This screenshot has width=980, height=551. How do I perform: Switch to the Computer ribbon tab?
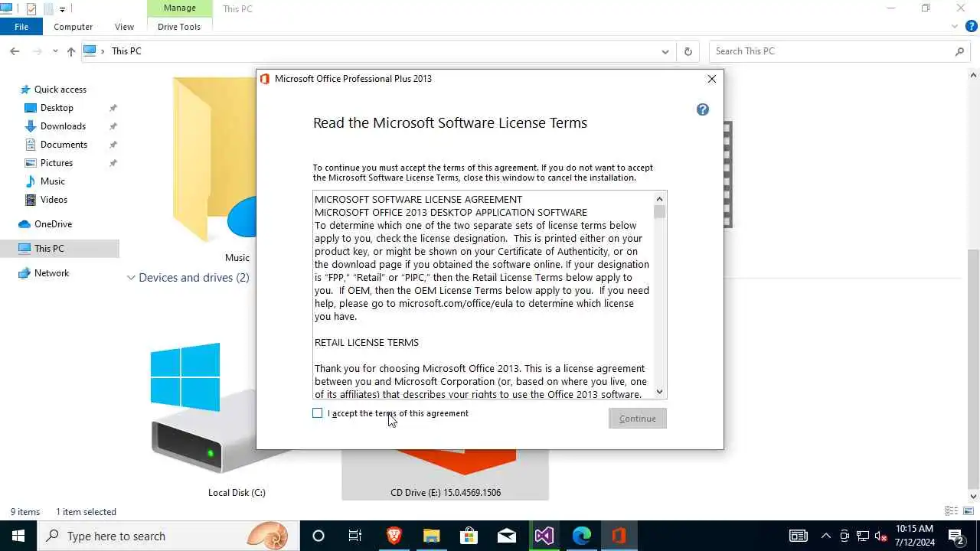(x=73, y=27)
